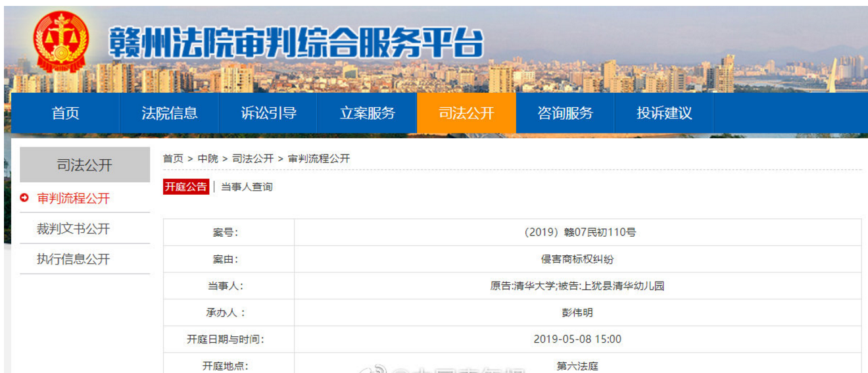Screen dimensions: 868x373
Task: Open the 诉讼引导 menu
Action: [268, 113]
